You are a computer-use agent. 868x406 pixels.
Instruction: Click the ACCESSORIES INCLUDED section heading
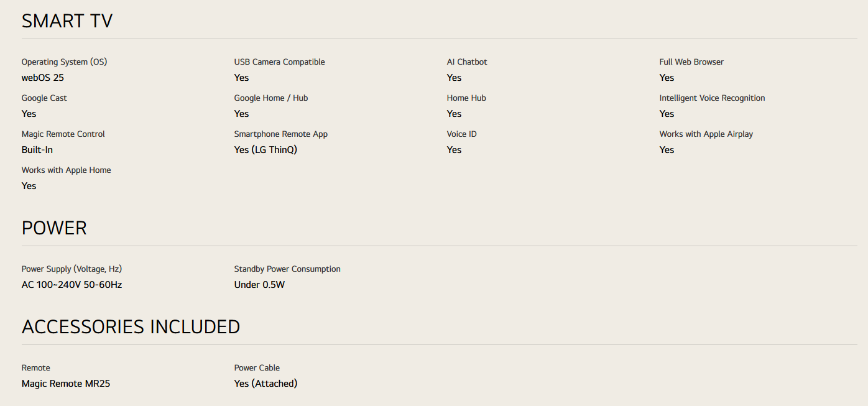[x=131, y=327]
